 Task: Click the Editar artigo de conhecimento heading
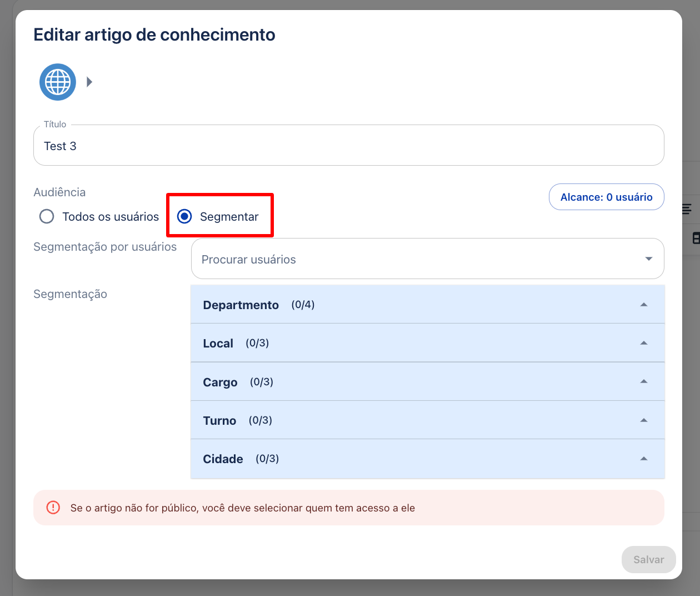tap(154, 34)
